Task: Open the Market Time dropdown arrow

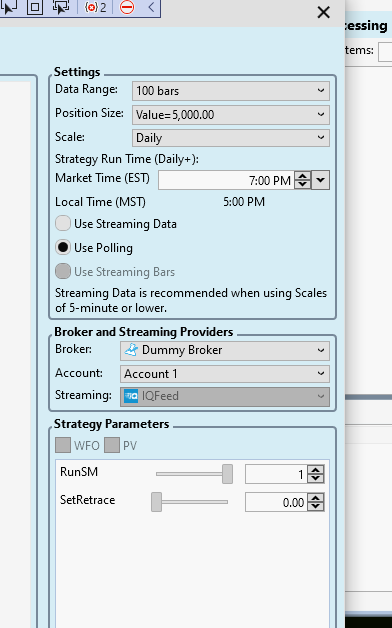Action: pos(320,180)
